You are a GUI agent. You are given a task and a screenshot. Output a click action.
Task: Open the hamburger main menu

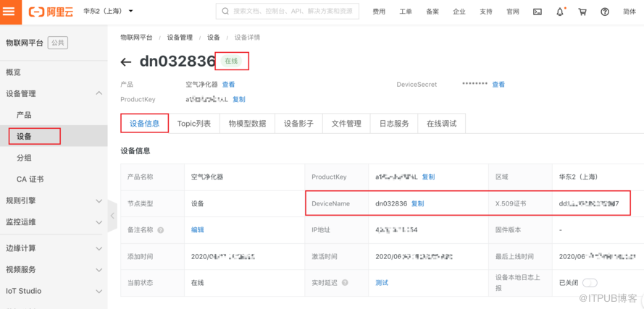click(10, 12)
